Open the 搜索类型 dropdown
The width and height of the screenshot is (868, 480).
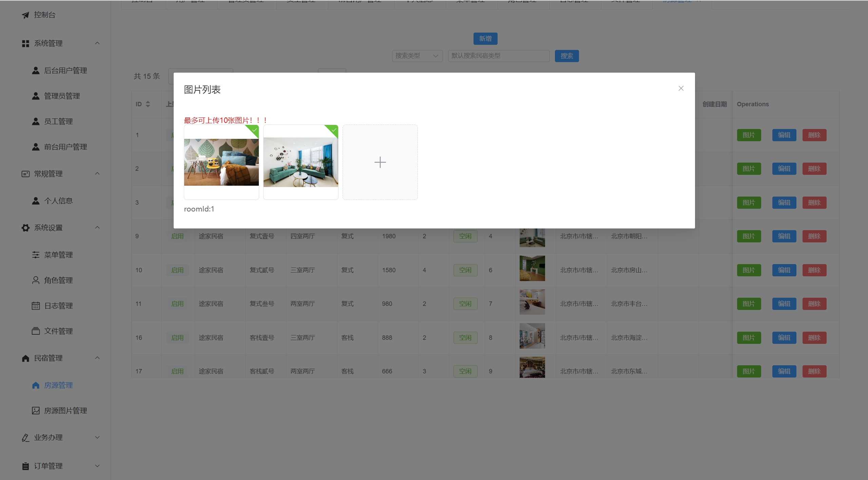[417, 56]
